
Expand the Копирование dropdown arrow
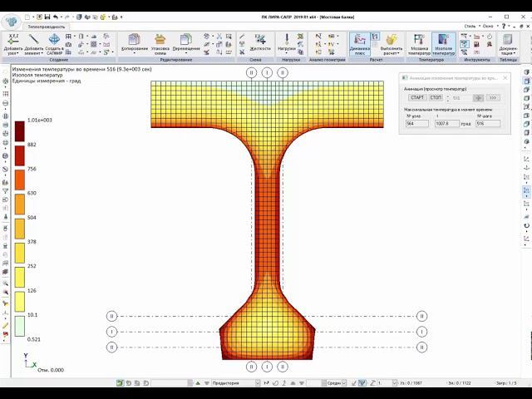135,53
